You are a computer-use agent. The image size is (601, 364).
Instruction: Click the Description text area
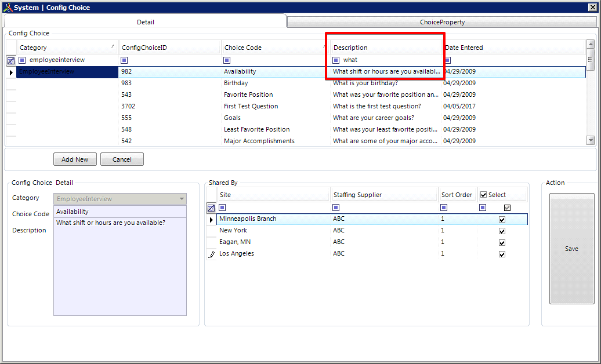[x=120, y=267]
